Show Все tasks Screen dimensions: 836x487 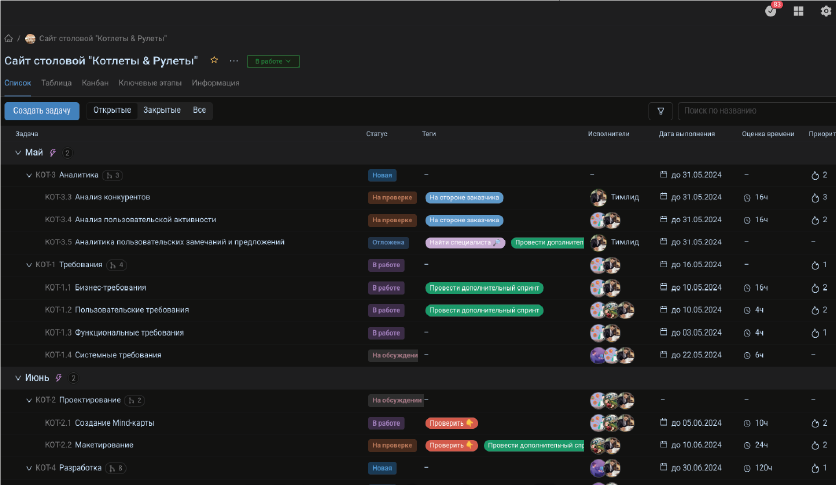tap(200, 110)
